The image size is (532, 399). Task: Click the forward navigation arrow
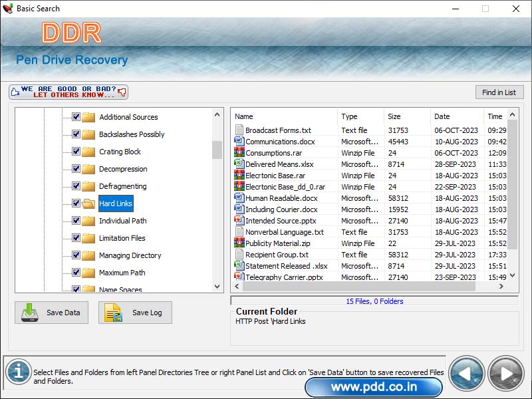pos(505,374)
